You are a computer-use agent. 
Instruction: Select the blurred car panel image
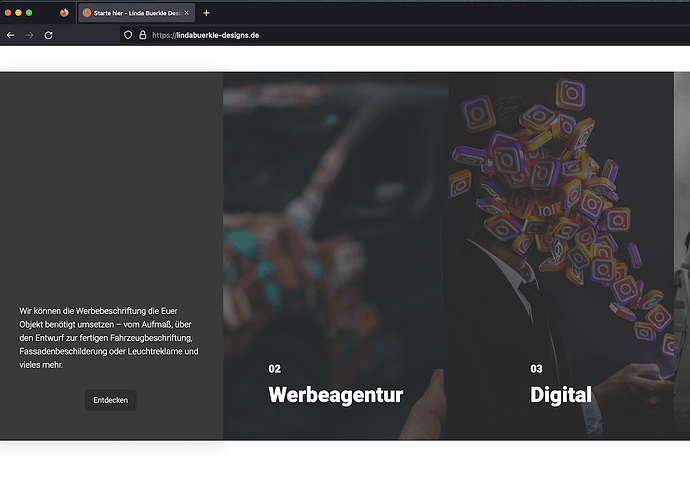click(x=335, y=256)
